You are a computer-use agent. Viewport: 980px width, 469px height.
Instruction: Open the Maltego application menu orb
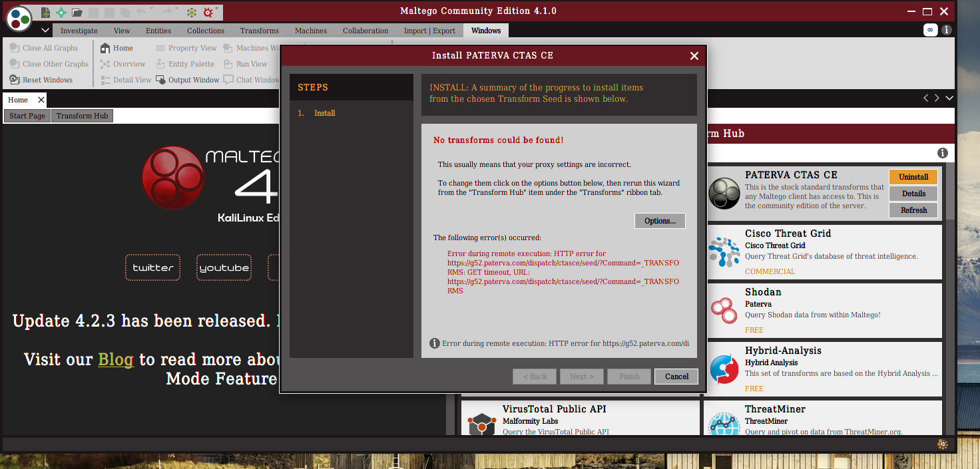pos(19,17)
